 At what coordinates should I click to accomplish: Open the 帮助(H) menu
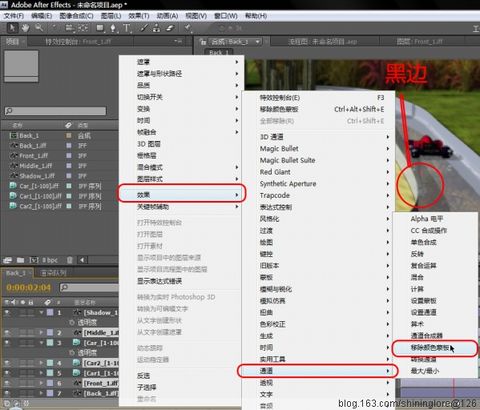coord(256,16)
